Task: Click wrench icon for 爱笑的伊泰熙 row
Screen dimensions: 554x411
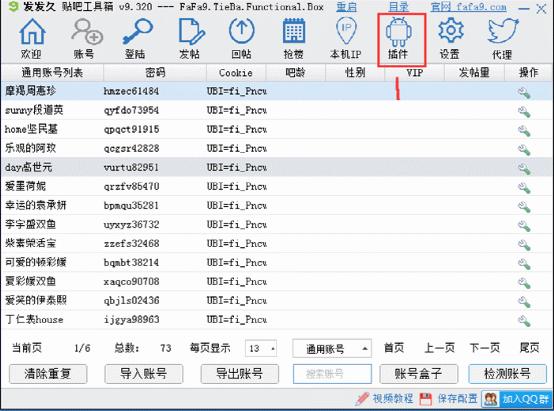Action: coord(524,302)
